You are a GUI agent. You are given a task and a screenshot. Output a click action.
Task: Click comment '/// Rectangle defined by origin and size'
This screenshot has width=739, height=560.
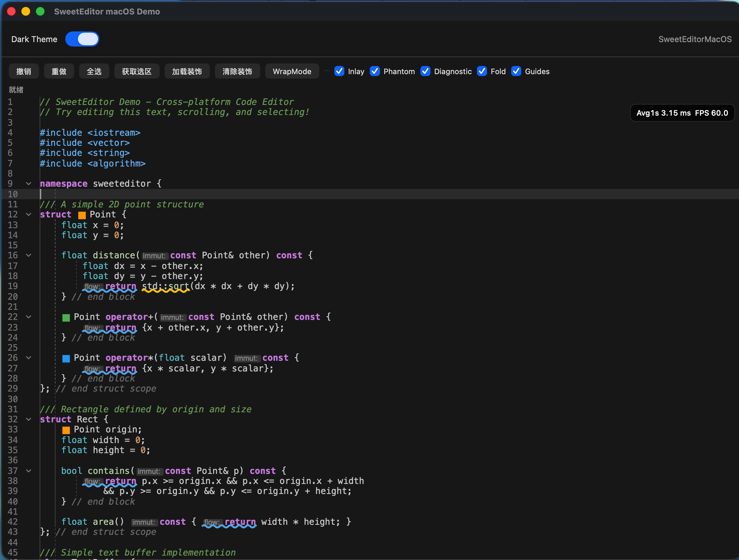tap(146, 409)
